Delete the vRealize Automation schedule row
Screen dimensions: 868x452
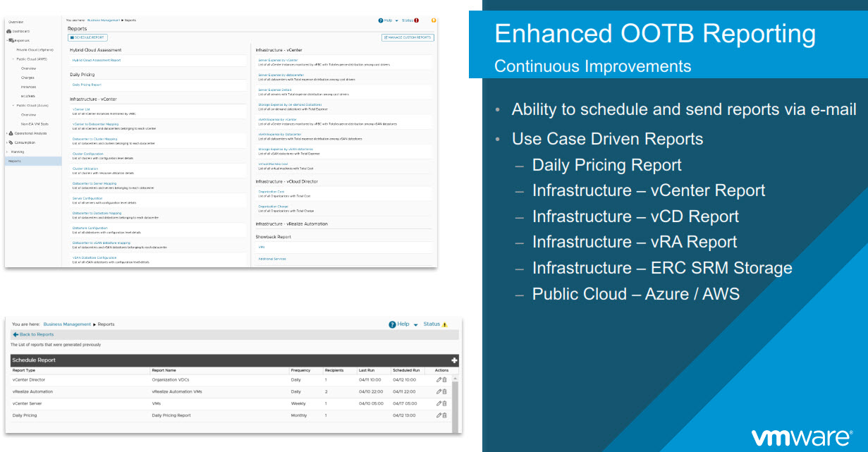click(x=444, y=391)
